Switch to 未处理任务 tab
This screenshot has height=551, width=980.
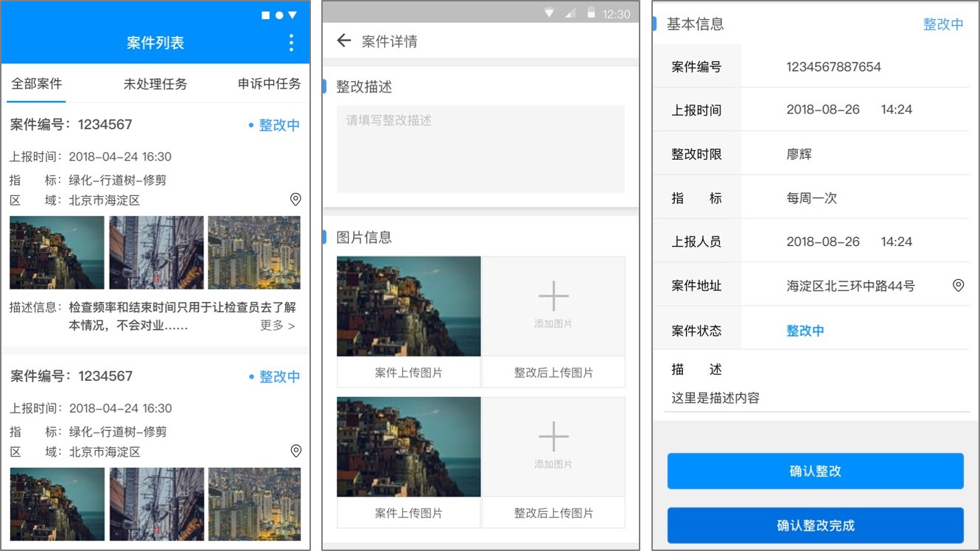coord(155,84)
